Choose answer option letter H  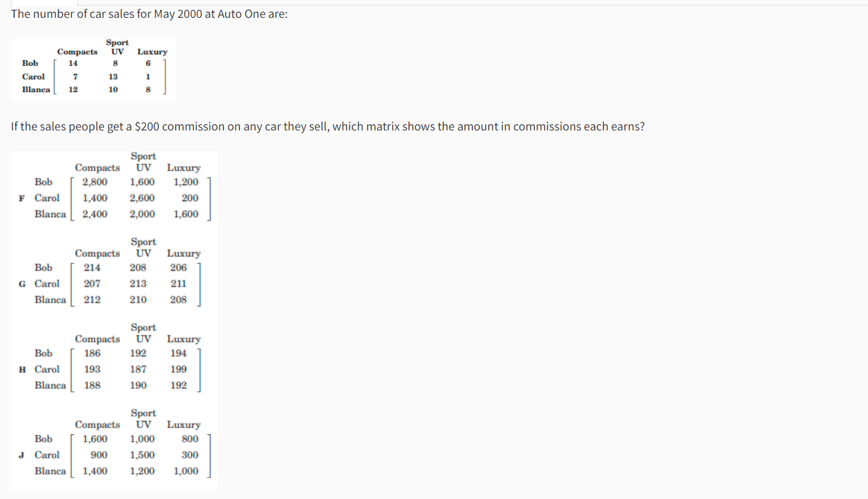22,369
